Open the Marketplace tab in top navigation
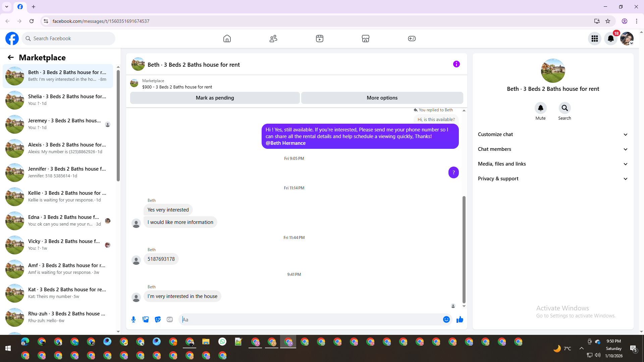This screenshot has width=644, height=362. [365, 39]
